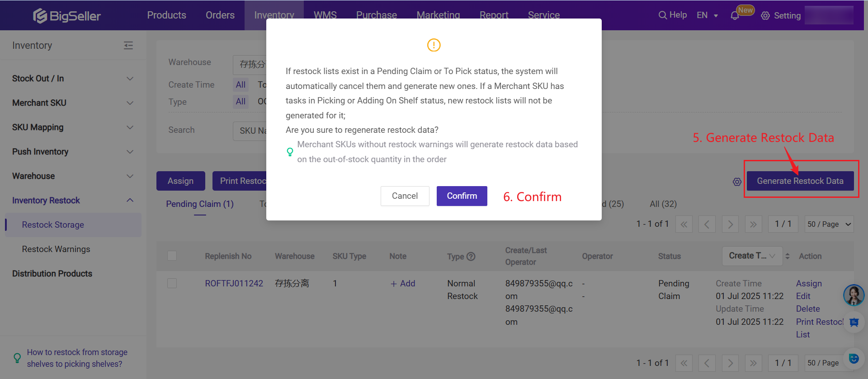This screenshot has height=379, width=868.
Task: Confirm regenerating restock data
Action: click(x=462, y=196)
